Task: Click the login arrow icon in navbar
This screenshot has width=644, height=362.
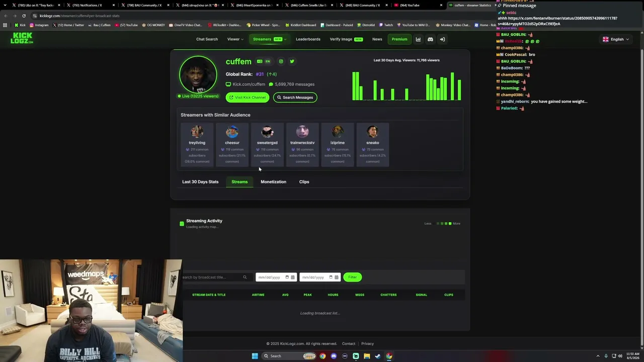Action: (442, 39)
